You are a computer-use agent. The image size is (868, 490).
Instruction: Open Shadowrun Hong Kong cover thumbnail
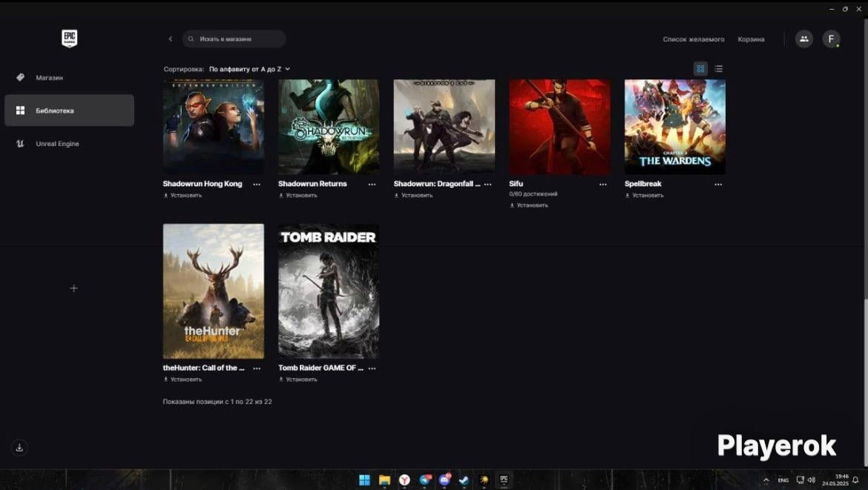[213, 127]
